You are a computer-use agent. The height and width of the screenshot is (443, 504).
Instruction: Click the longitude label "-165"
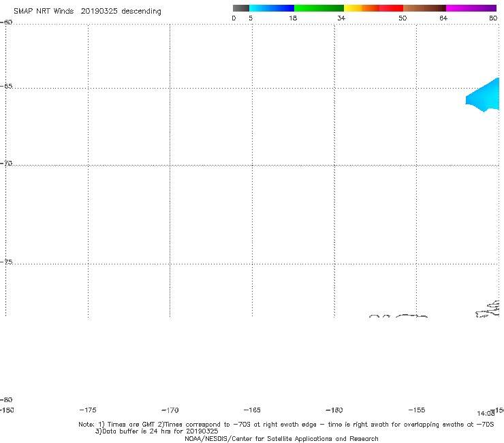tap(252, 410)
